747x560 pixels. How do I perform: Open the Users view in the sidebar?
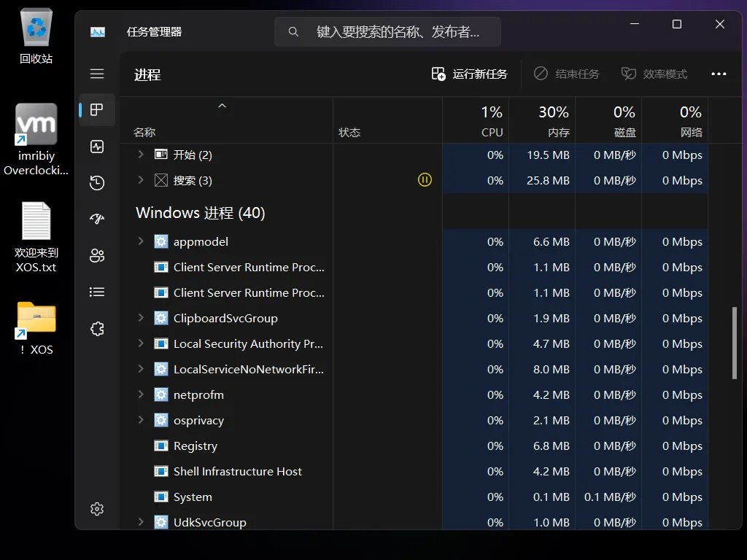(97, 255)
